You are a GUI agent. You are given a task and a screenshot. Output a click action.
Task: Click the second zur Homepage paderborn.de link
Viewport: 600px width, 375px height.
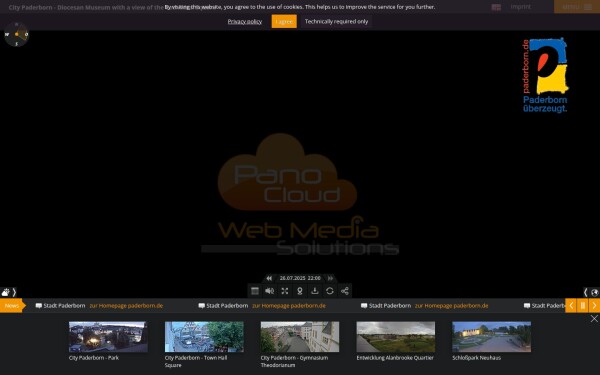tap(289, 306)
